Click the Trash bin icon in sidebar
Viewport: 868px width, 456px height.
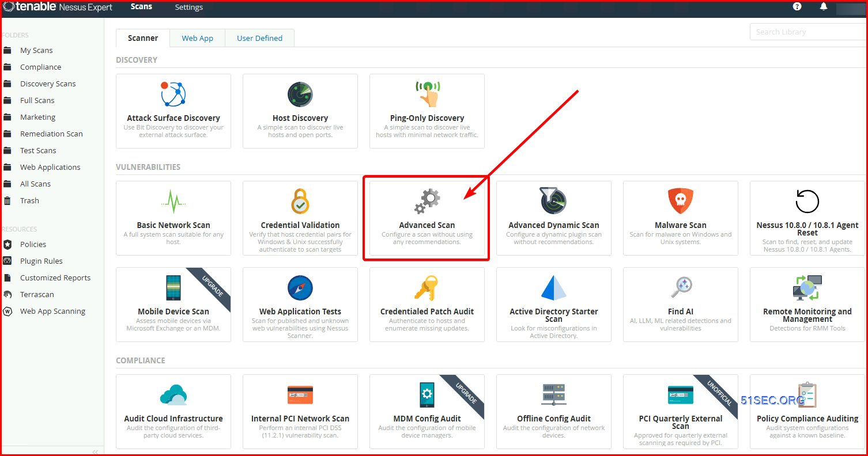(x=7, y=200)
